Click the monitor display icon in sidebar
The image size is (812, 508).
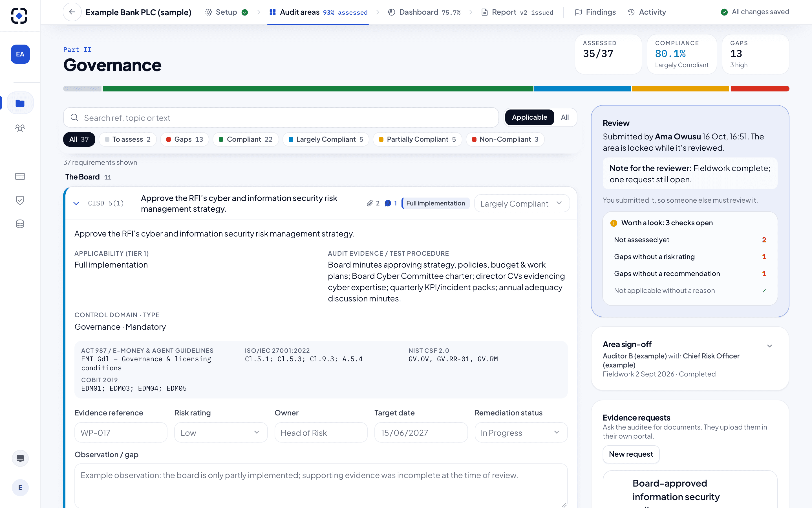coord(20,458)
